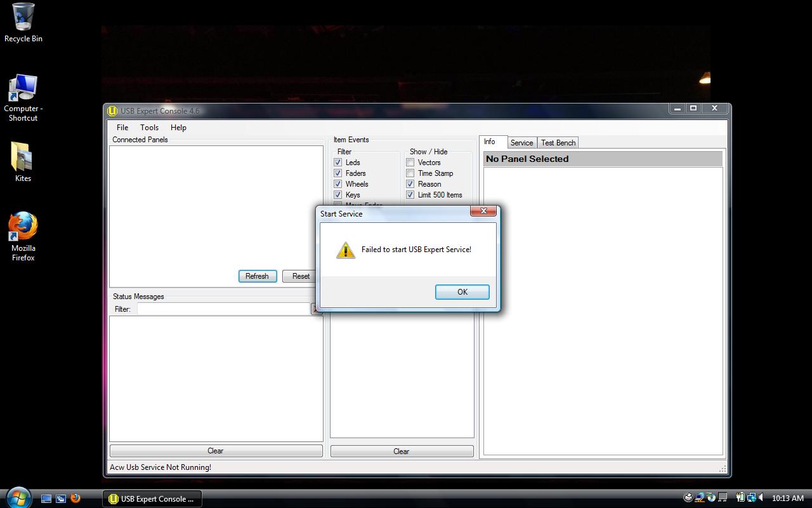Launch Firefox from the quick launch bar
Viewport: 812px width, 508px height.
point(75,498)
